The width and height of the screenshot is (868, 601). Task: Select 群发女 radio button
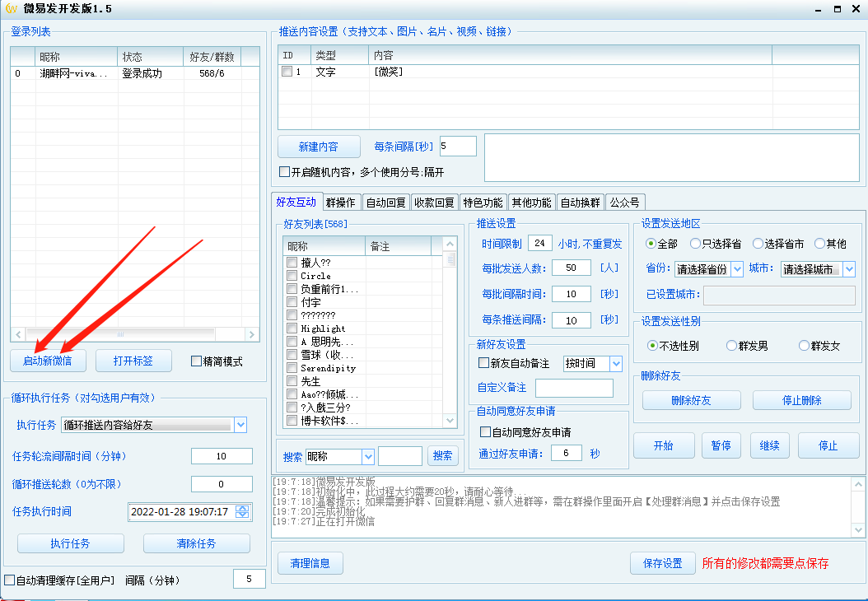click(805, 345)
